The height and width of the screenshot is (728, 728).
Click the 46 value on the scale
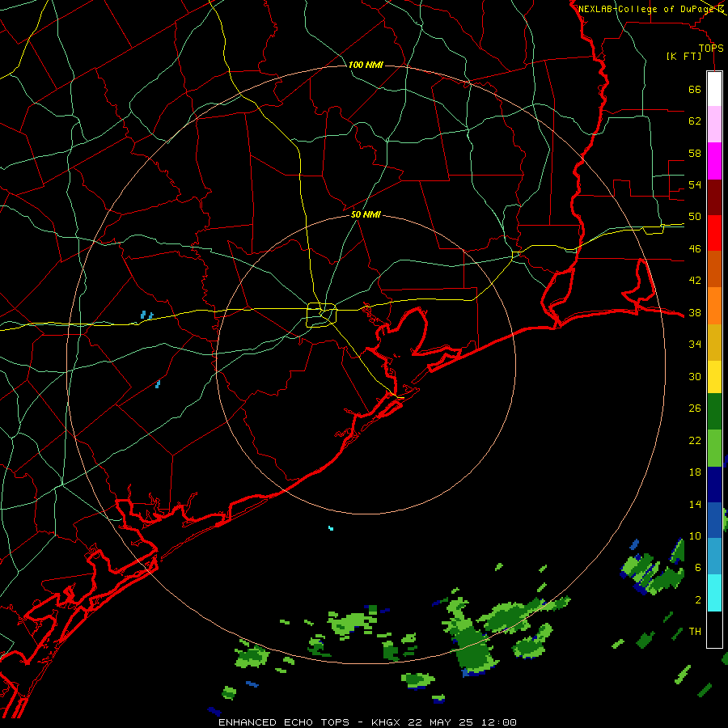pos(695,249)
